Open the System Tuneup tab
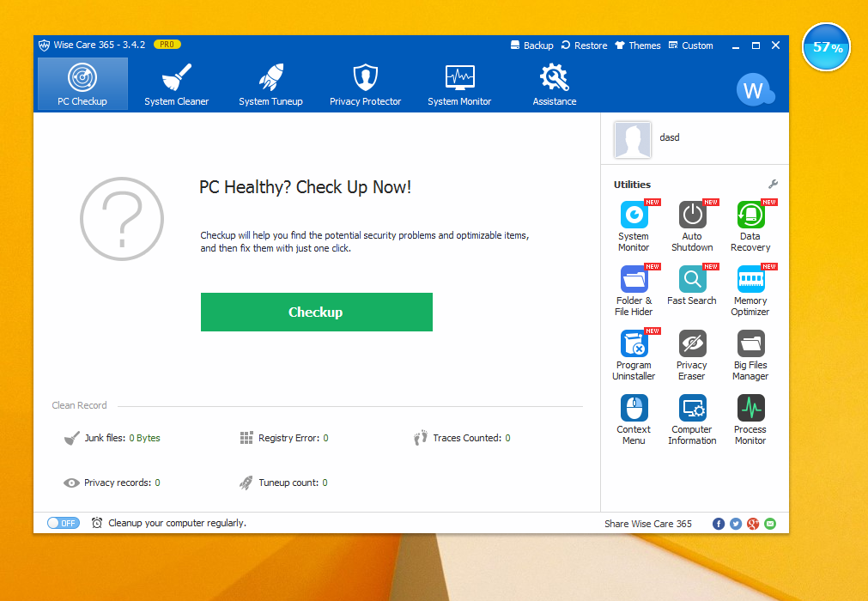Image resolution: width=868 pixels, height=601 pixels. click(x=270, y=84)
